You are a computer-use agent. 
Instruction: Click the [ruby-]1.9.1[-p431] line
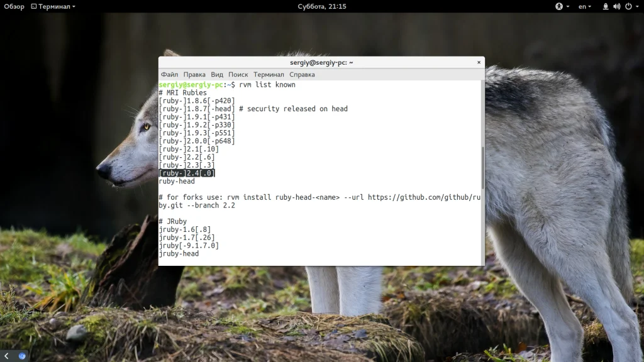pos(197,117)
